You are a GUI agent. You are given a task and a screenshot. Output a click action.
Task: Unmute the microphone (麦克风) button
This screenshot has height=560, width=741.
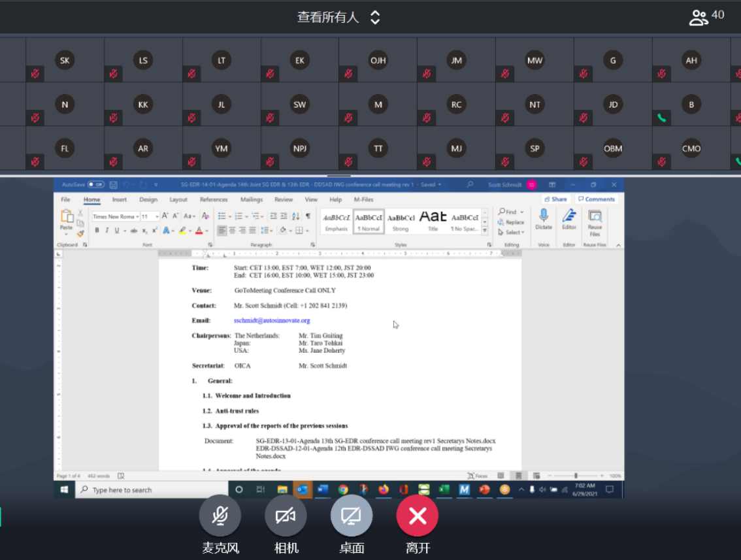[220, 516]
